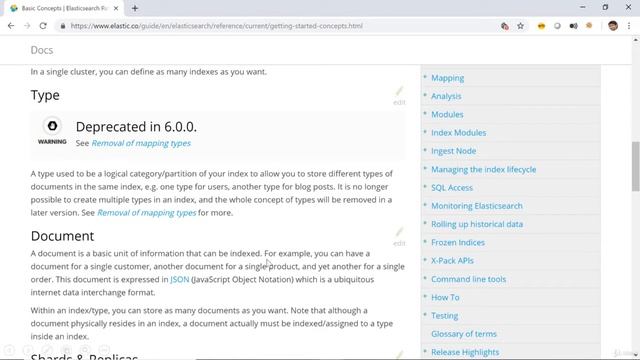Image resolution: width=640 pixels, height=360 pixels.
Task: Expand the Frozen Indices section bullet
Action: 425,241
